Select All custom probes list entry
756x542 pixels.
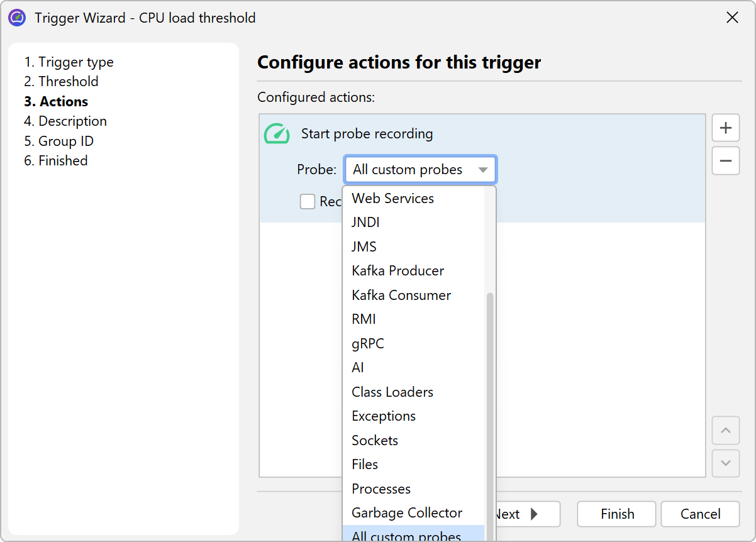coord(406,536)
